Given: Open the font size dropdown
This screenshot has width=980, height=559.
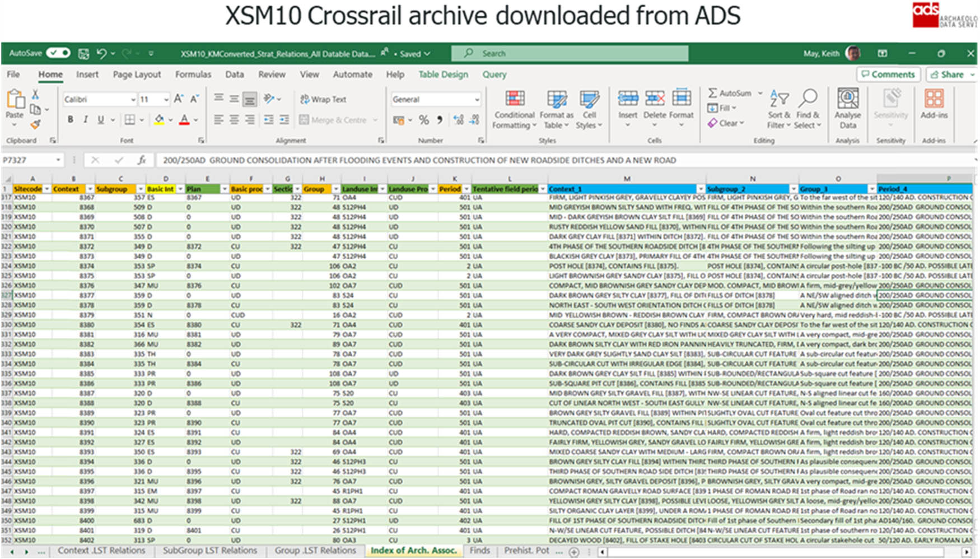Looking at the screenshot, I should (165, 99).
